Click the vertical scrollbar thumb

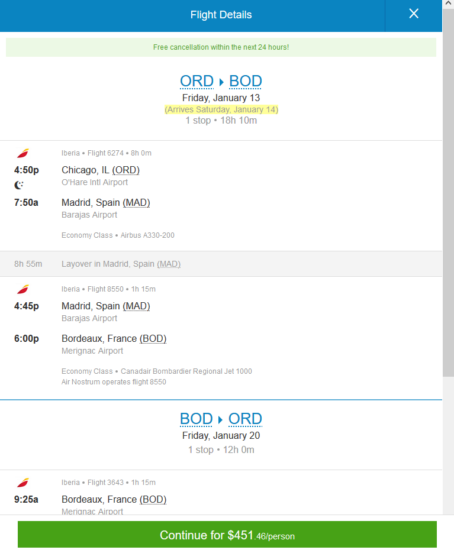[448, 193]
